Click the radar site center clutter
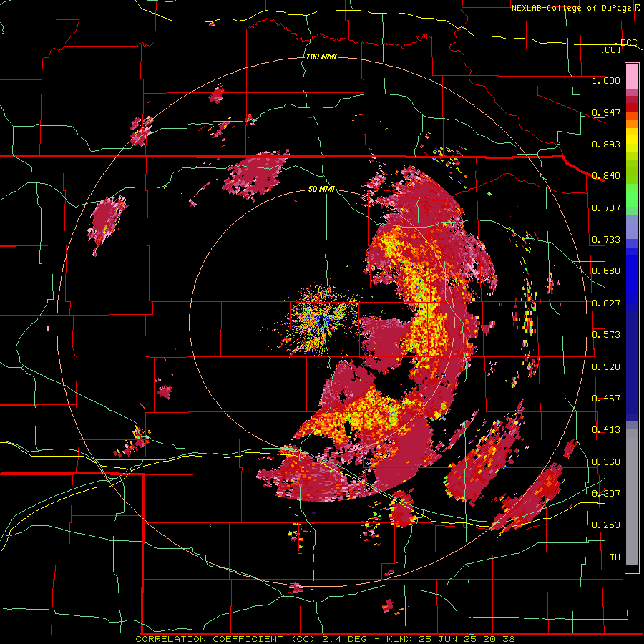Image resolution: width=644 pixels, height=644 pixels. [323, 321]
